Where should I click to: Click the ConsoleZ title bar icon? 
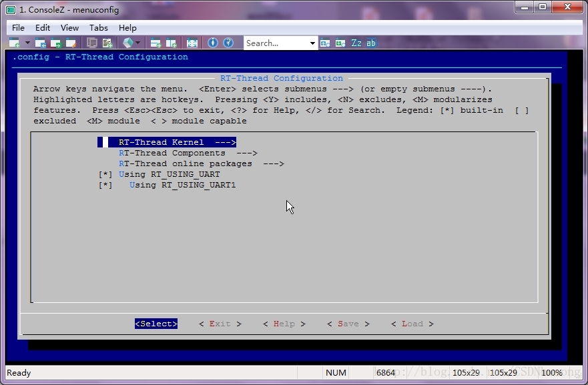[x=11, y=10]
